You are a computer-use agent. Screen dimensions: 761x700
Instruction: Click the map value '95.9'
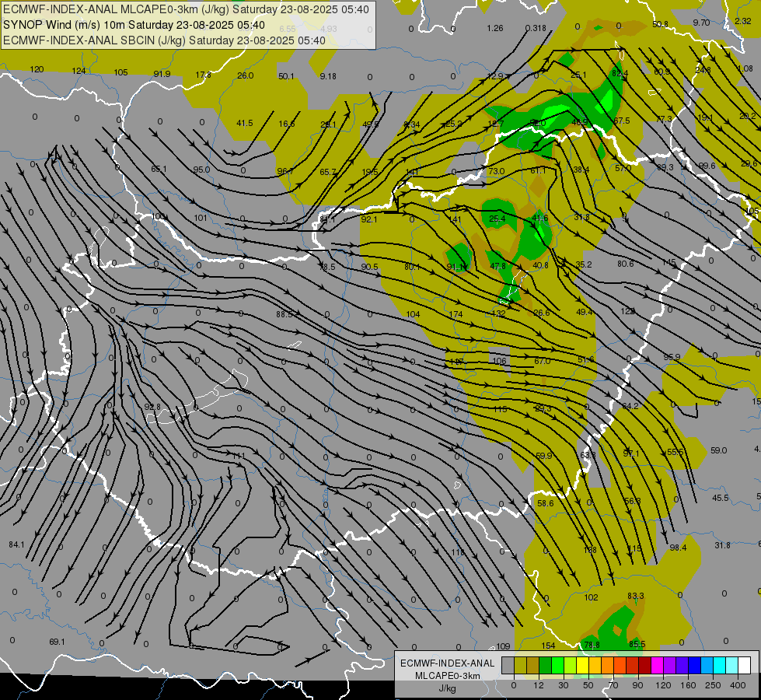coord(672,357)
